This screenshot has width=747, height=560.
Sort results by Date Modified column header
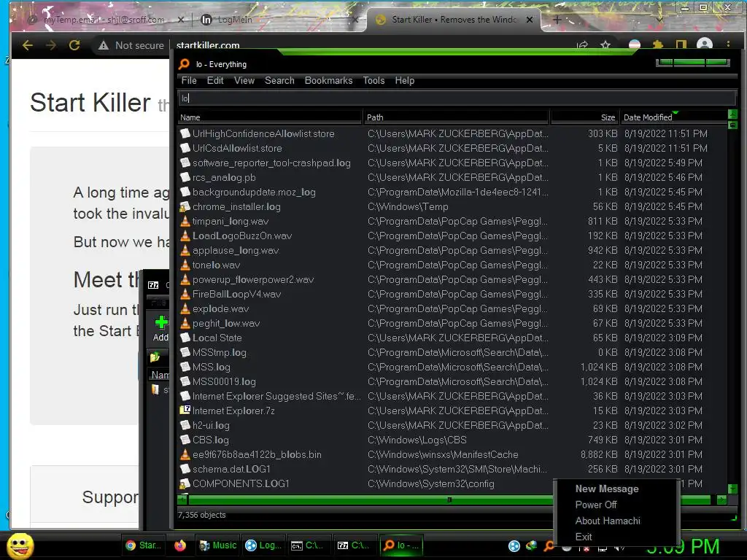click(672, 117)
